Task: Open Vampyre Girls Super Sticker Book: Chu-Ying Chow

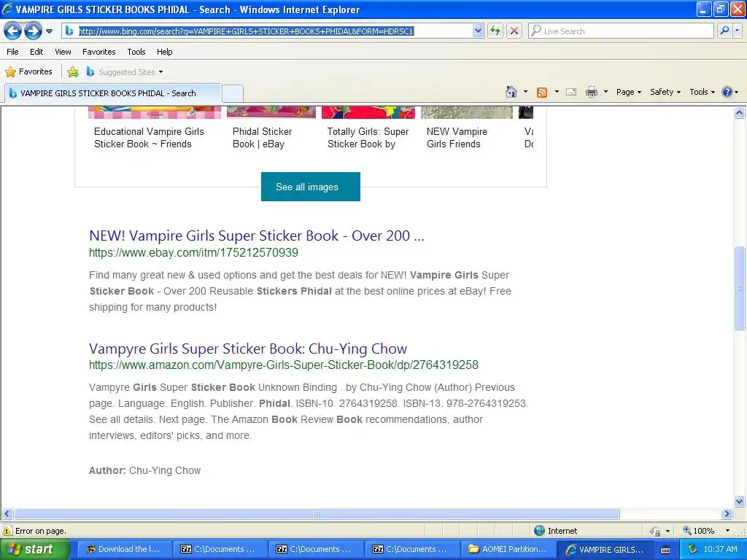Action: click(248, 349)
